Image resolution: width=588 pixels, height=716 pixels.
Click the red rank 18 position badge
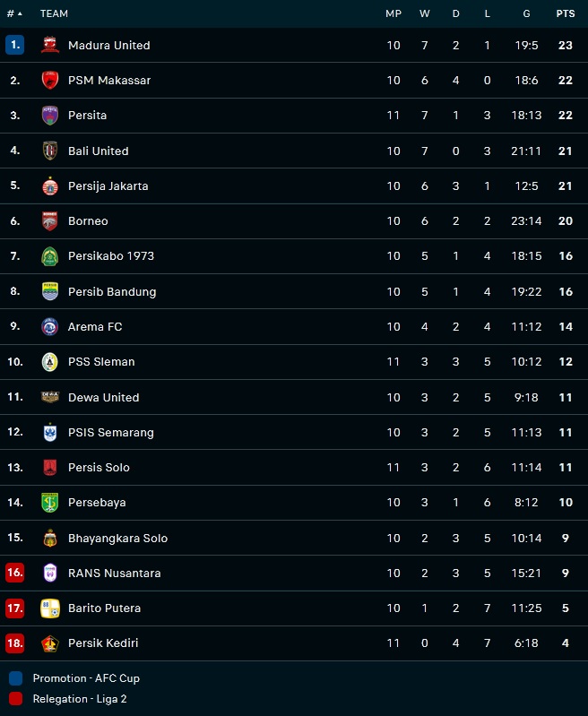14,643
